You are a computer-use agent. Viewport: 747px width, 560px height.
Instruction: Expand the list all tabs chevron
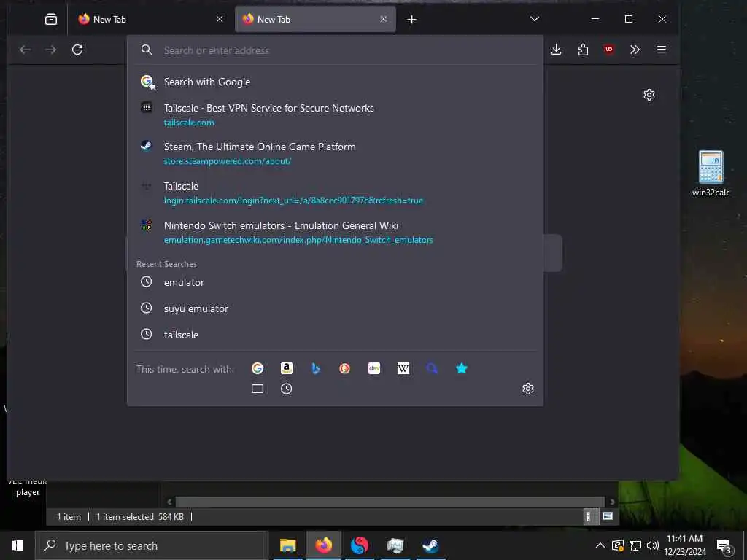535,19
